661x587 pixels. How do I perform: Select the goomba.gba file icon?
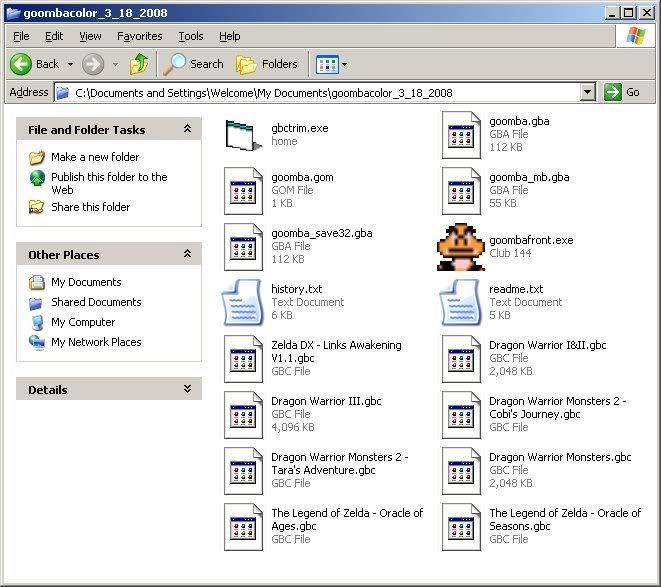[x=461, y=135]
